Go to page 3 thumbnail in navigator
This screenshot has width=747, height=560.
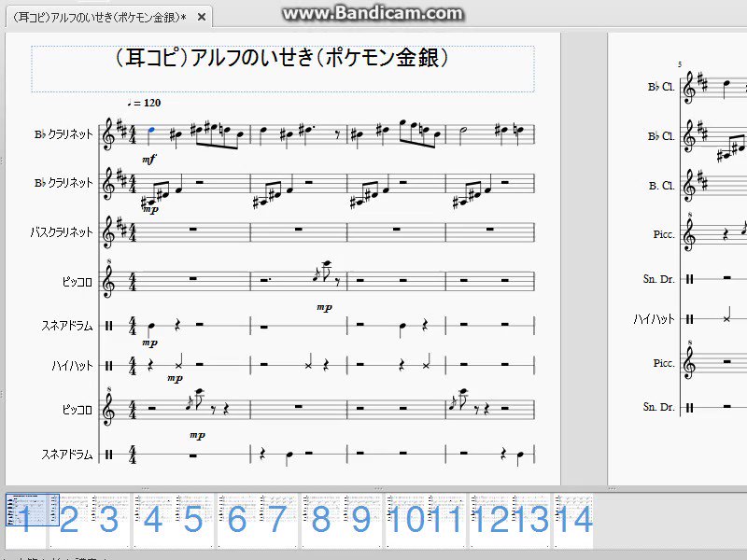click(x=109, y=521)
